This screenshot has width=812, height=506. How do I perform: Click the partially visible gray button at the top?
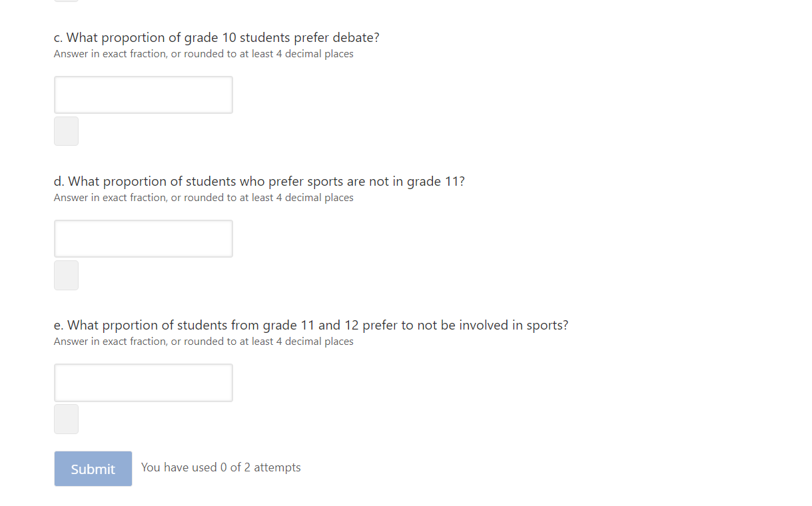(66, 1)
